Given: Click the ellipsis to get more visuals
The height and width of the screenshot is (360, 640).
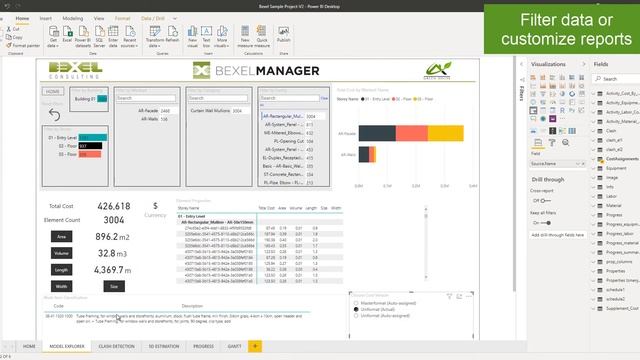Looking at the screenshot, I should click(x=562, y=119).
